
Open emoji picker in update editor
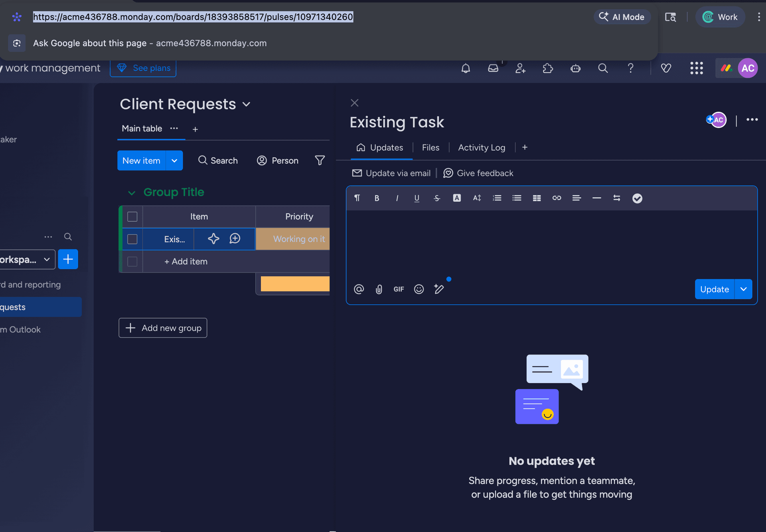click(419, 289)
